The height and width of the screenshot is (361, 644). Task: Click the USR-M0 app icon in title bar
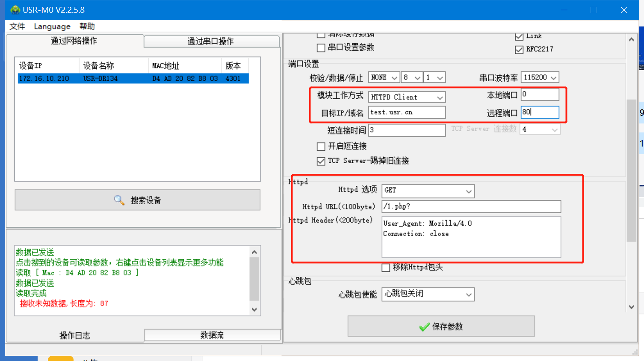click(x=15, y=10)
